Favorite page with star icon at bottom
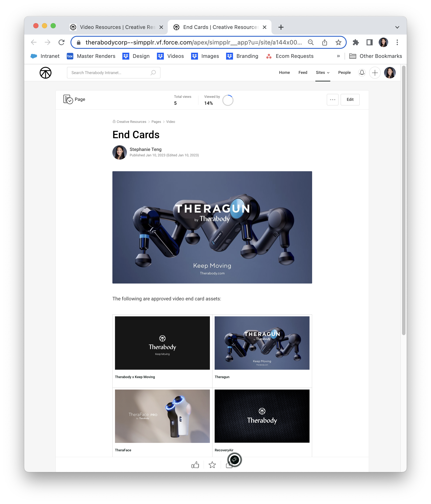The image size is (431, 504). tap(212, 465)
